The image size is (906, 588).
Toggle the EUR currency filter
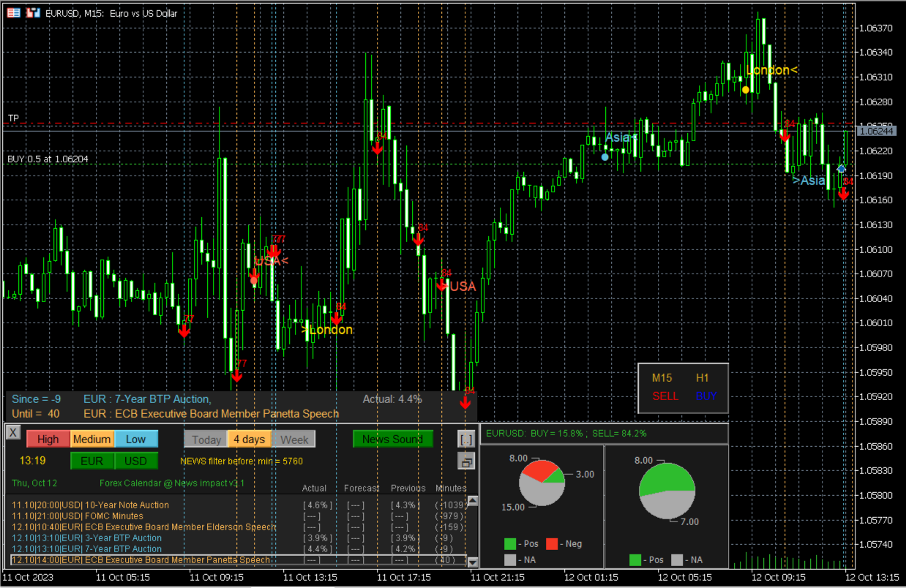(x=91, y=461)
